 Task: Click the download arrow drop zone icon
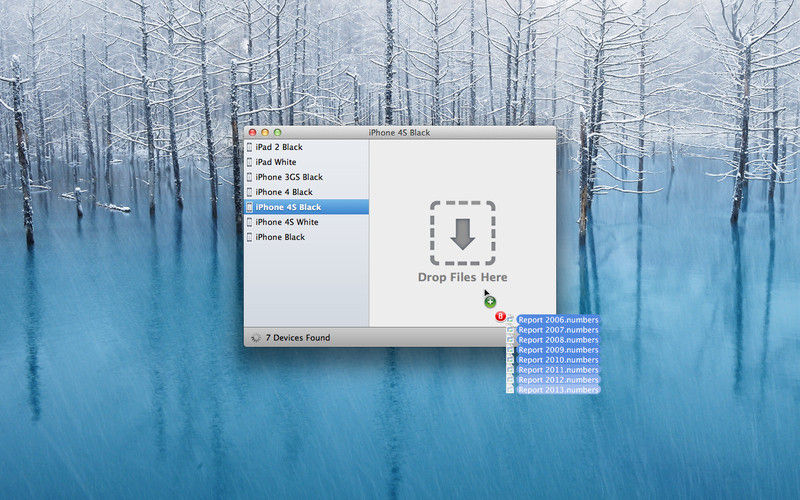[462, 233]
